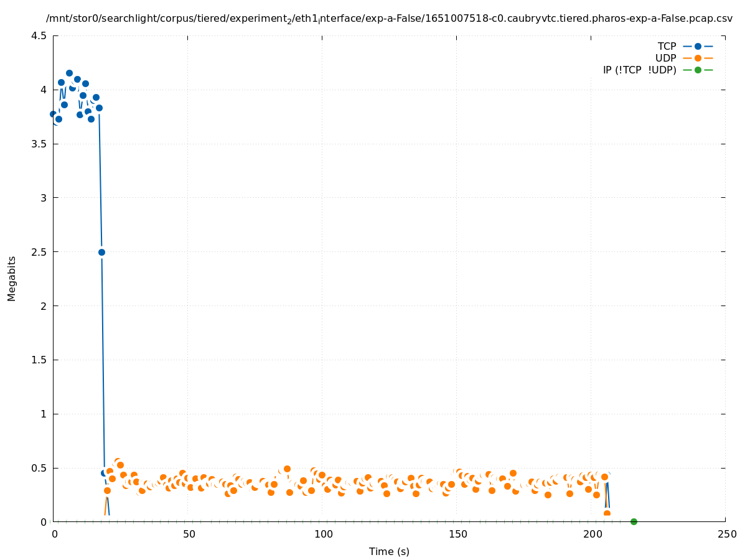Select the IP (!TCP !UDP) legend label

(x=639, y=70)
